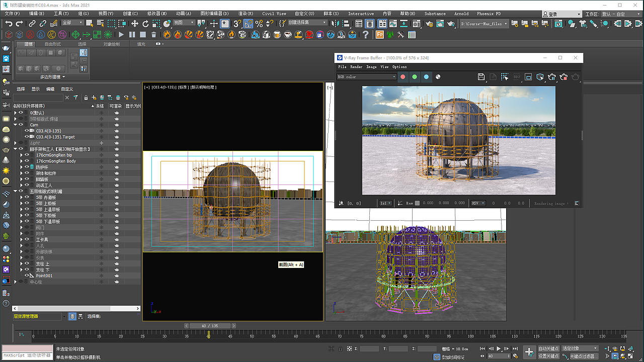Enable region render in the V-Ray frame buffer
The height and width of the screenshot is (362, 644).
point(504,76)
